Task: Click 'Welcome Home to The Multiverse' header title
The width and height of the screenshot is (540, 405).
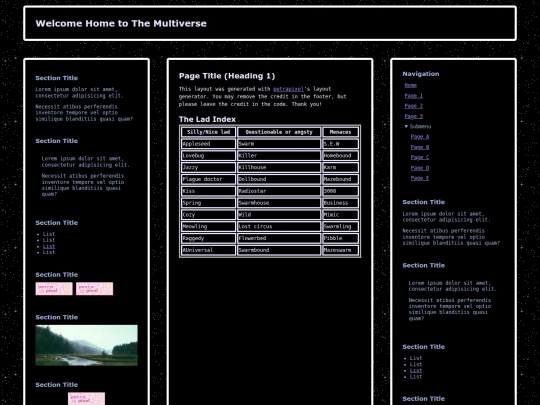Action: [x=121, y=23]
